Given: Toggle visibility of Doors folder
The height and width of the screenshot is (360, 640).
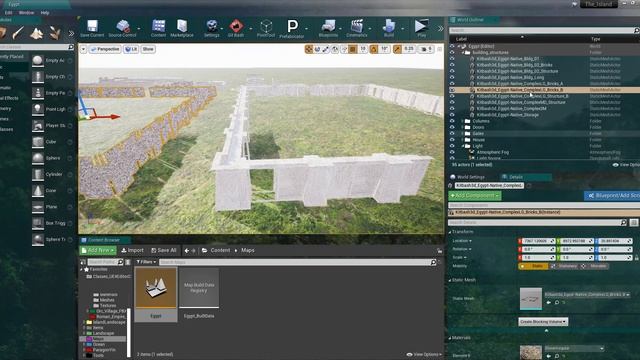Looking at the screenshot, I should pos(452,127).
